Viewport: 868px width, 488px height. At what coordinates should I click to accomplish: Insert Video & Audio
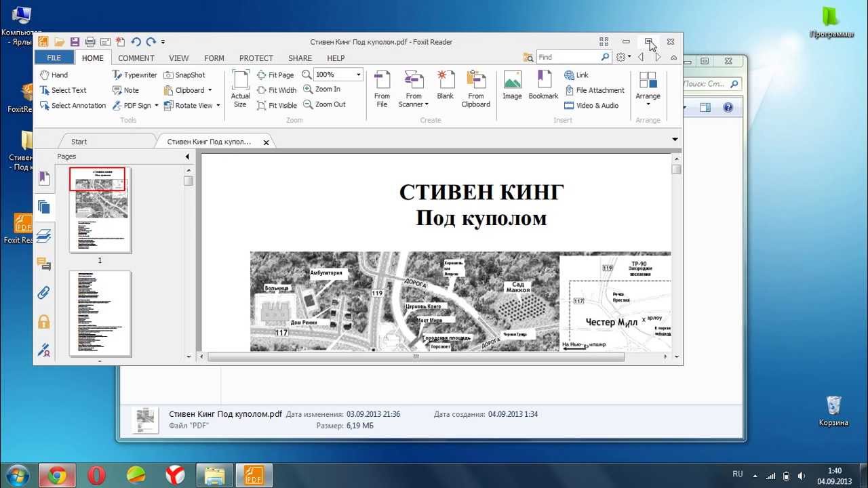coord(591,105)
